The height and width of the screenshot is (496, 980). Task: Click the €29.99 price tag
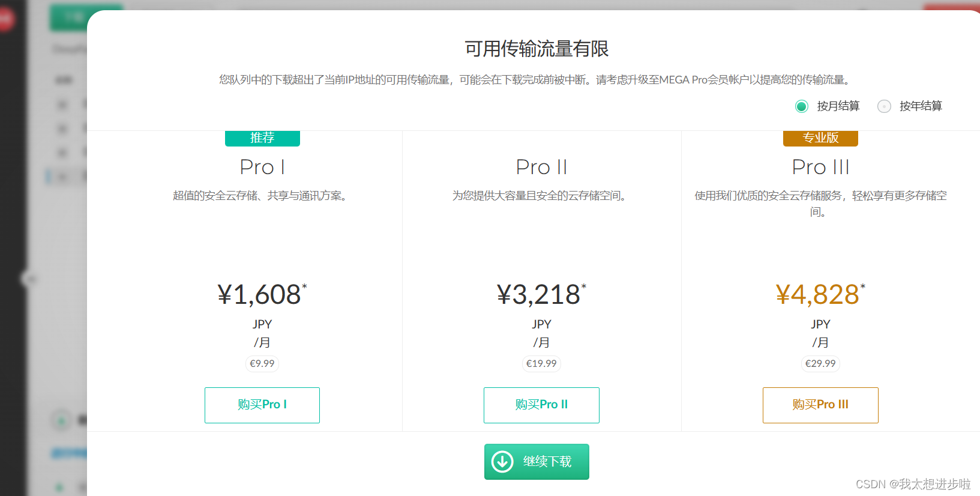coord(820,363)
